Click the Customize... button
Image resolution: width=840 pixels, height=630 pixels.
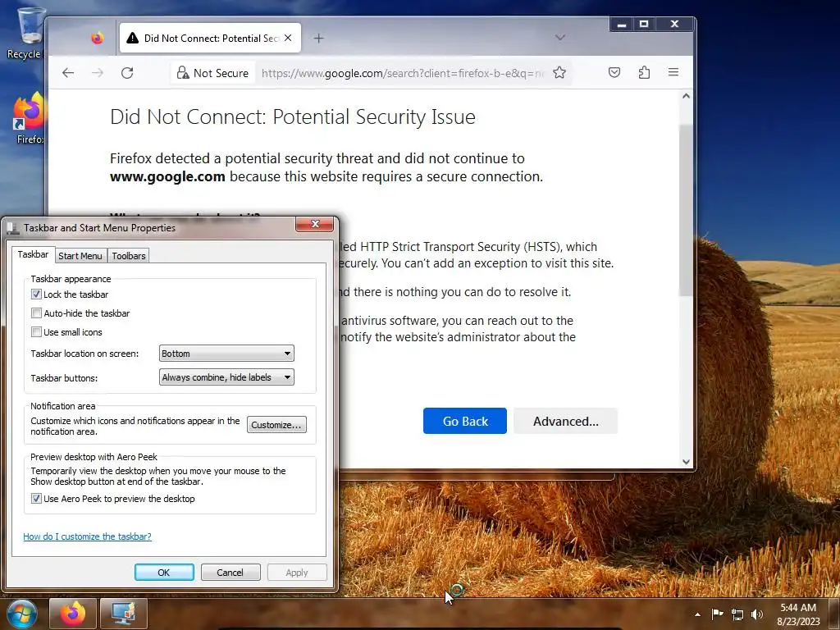click(276, 425)
